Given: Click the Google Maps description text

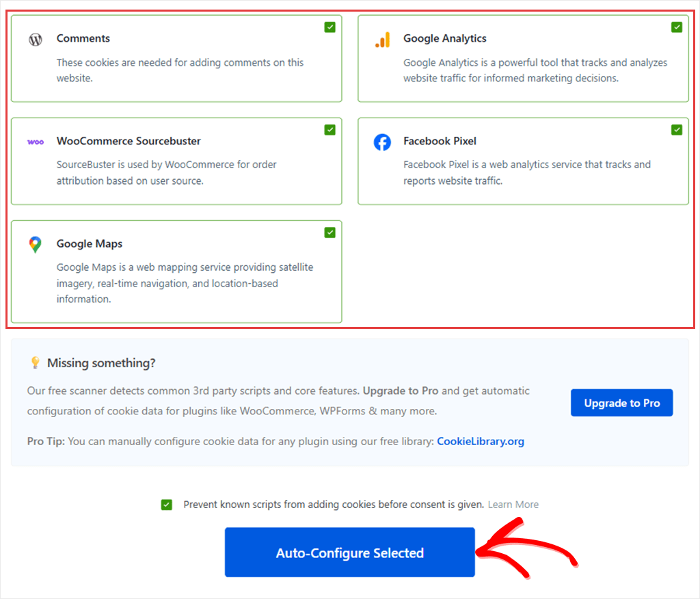Looking at the screenshot, I should [x=185, y=283].
